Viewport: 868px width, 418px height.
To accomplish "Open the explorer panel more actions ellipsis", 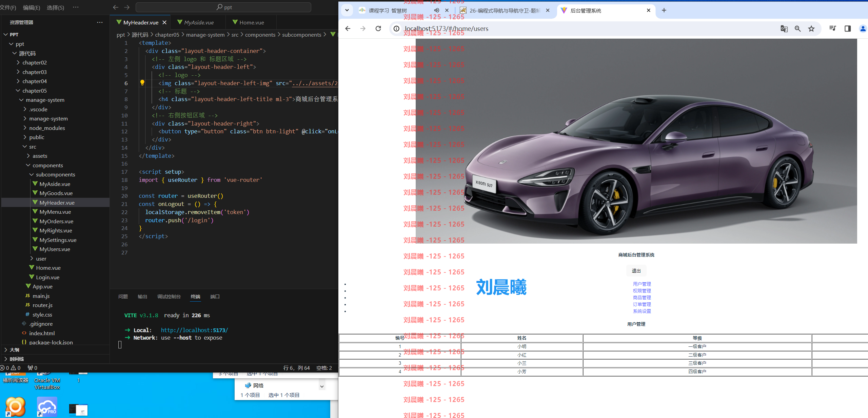I will [100, 22].
